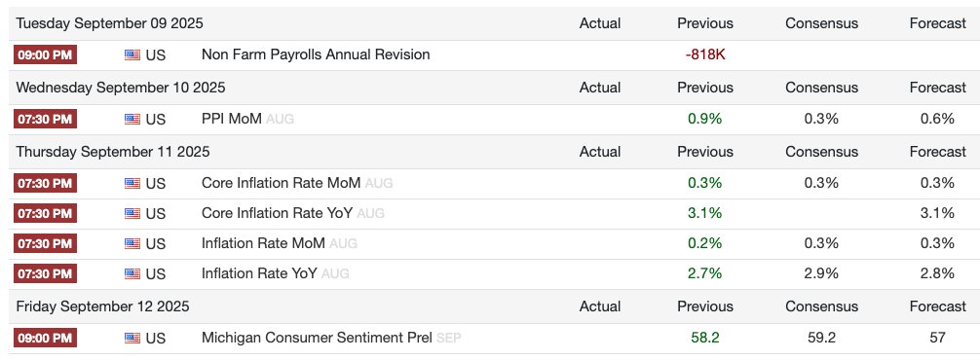Viewport: 980px width, 360px height.
Task: Open Michigan Consumer Sentiment Prel event
Action: tap(317, 338)
